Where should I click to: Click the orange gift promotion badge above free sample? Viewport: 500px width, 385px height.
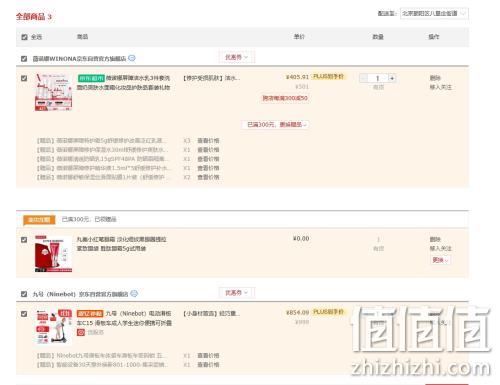(39, 220)
